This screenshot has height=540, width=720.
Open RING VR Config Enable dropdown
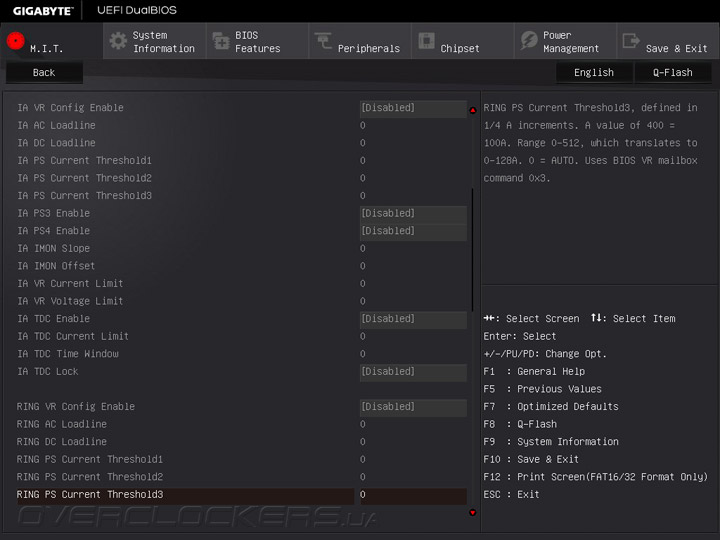(x=413, y=407)
